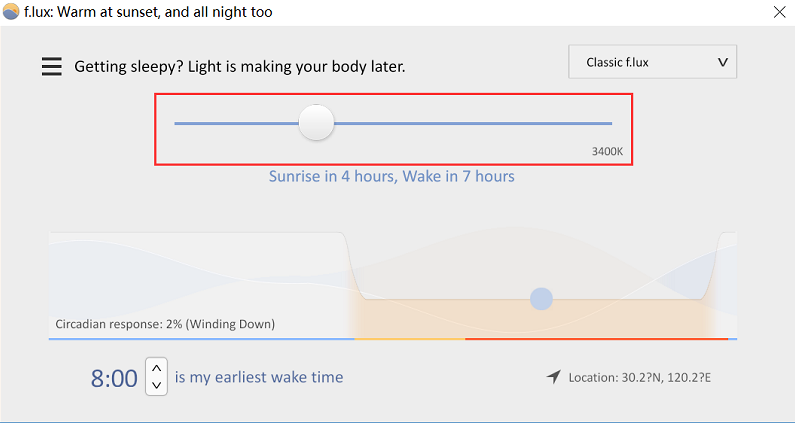795x423 pixels.
Task: Click the left end of the temperature slider track
Action: tap(178, 123)
